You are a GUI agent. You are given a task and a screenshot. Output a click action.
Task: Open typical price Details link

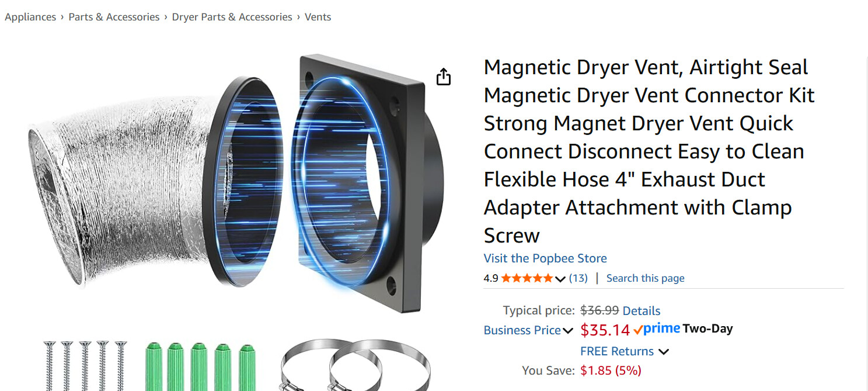click(x=642, y=311)
